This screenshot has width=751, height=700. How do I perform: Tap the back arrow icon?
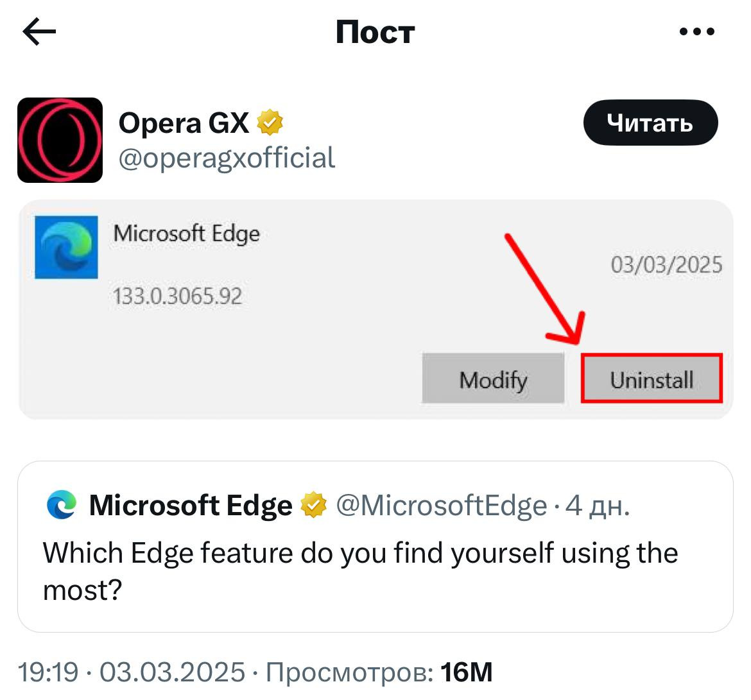point(39,32)
